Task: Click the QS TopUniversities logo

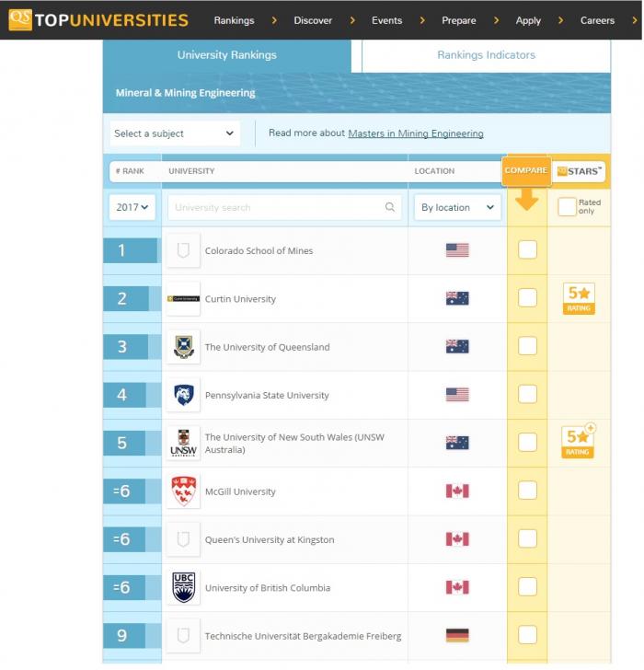Action: (x=98, y=20)
